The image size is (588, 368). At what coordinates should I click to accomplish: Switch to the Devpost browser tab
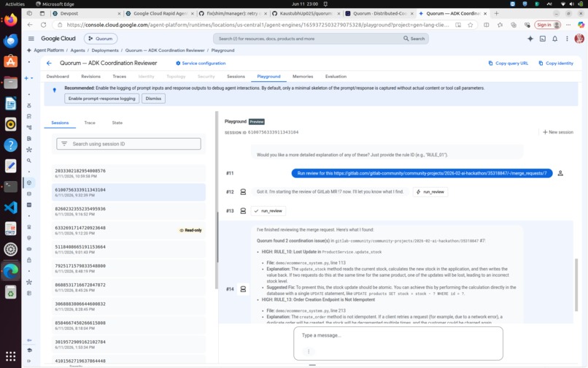[x=86, y=14]
